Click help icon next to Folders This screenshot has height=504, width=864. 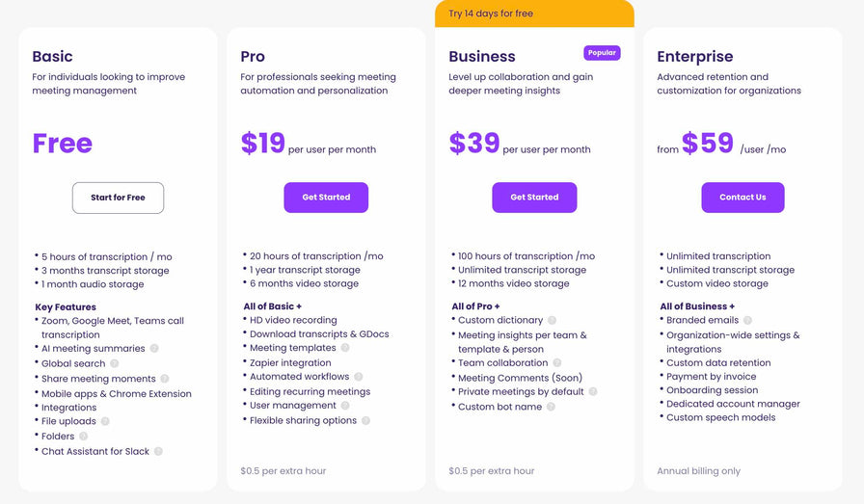pos(83,437)
